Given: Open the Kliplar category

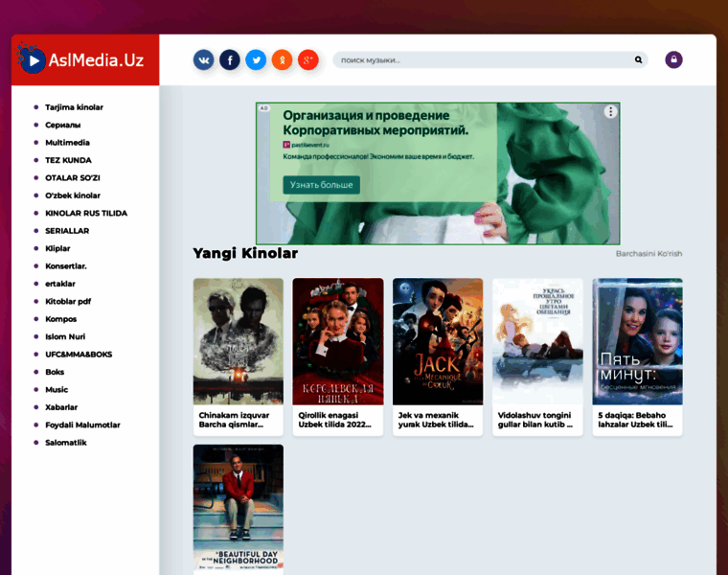Looking at the screenshot, I should coord(57,248).
